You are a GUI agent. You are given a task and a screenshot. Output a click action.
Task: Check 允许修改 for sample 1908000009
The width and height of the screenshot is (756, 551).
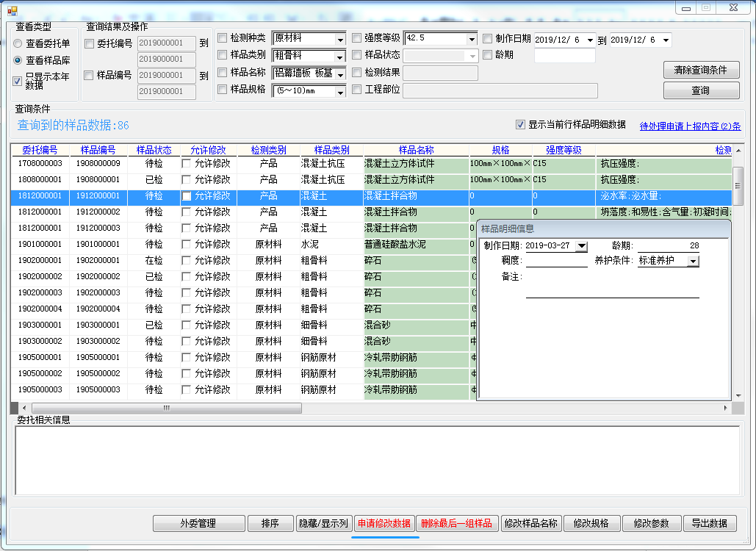(187, 164)
